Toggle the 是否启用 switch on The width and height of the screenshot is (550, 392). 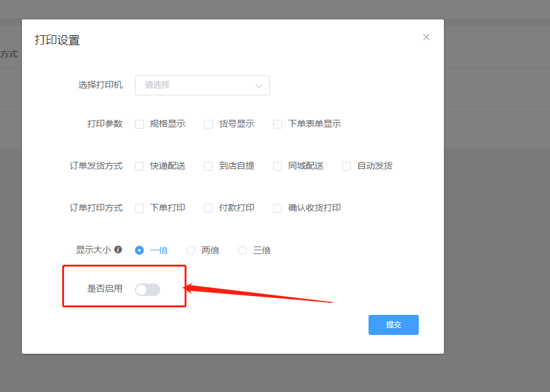coord(148,290)
